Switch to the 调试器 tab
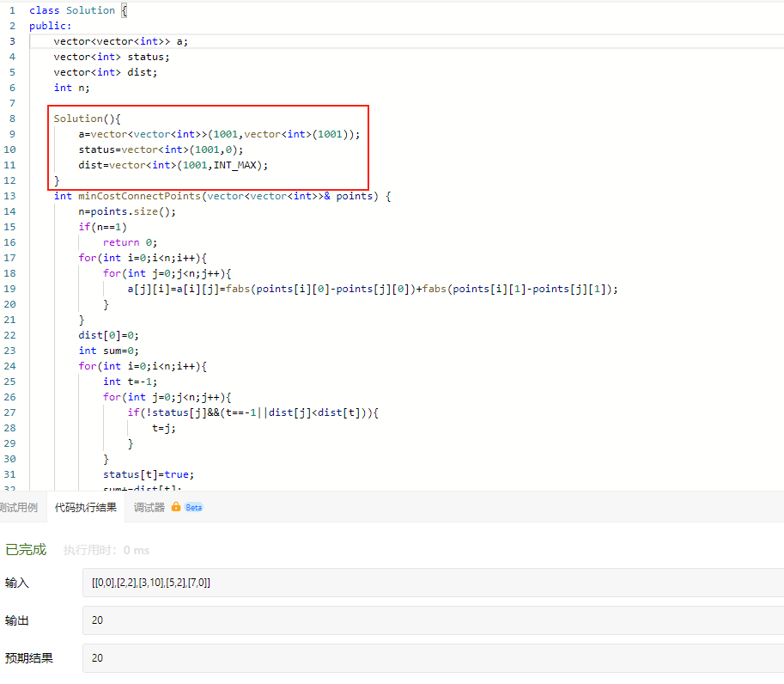This screenshot has width=784, height=684. click(149, 507)
